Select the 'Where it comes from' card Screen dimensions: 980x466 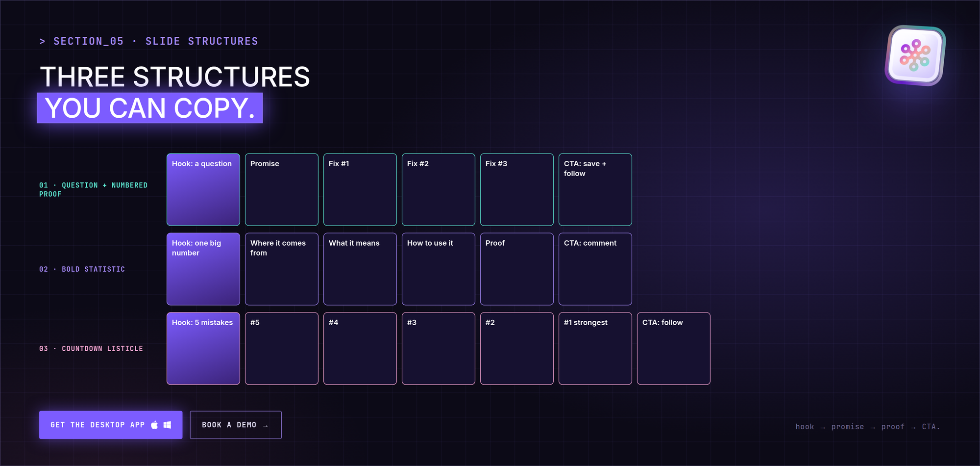pos(282,269)
